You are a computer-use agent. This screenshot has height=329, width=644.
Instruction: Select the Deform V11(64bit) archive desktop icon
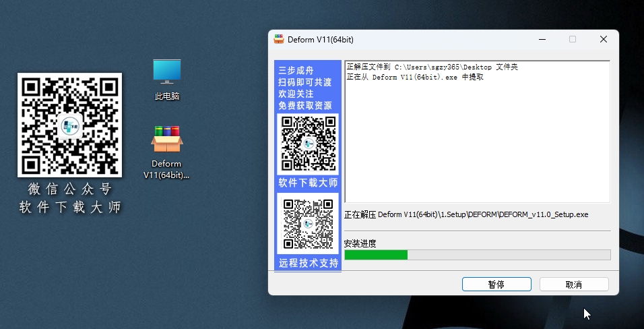(166, 152)
